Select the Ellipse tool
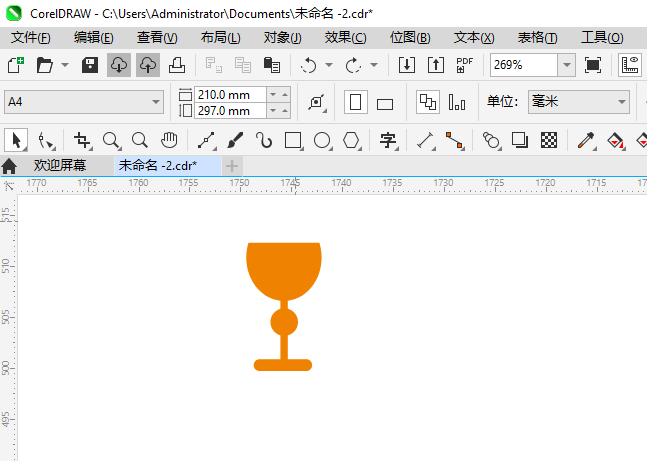This screenshot has height=461, width=647. pyautogui.click(x=322, y=141)
